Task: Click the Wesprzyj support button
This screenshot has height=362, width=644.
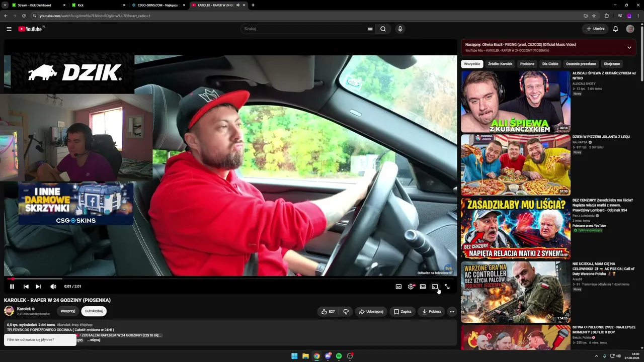Action: tap(68, 311)
